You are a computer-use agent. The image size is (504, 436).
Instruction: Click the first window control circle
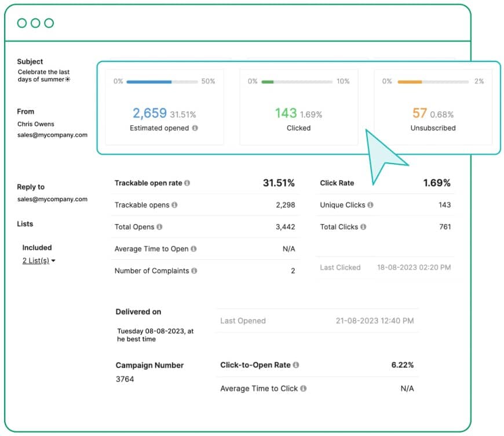22,23
